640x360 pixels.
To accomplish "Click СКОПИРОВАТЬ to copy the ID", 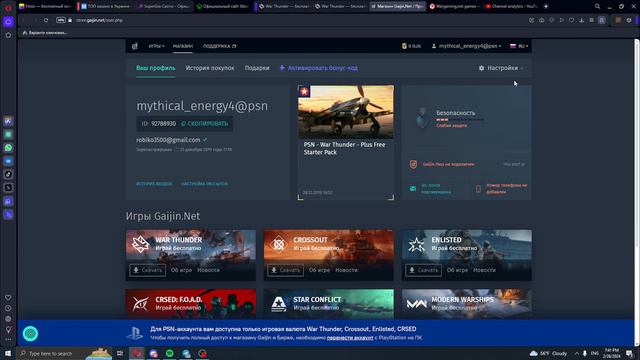I will [204, 124].
